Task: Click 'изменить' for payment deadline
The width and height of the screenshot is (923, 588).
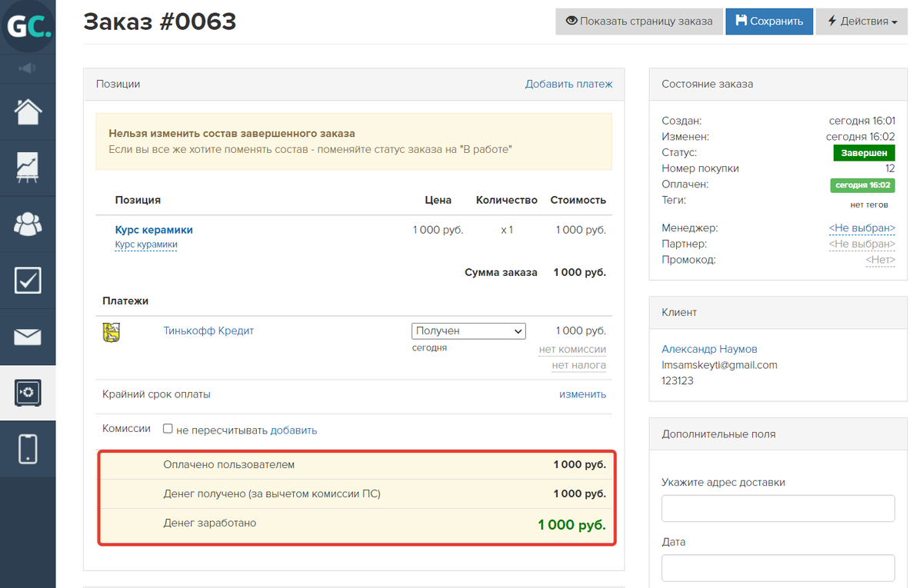Action: click(582, 394)
